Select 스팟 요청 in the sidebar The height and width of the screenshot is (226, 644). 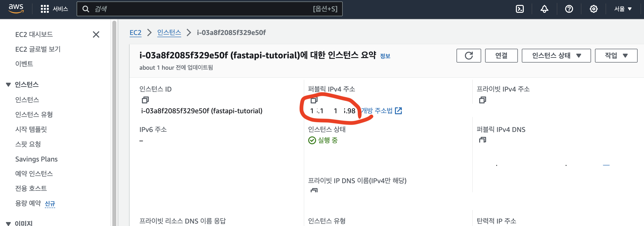point(28,144)
